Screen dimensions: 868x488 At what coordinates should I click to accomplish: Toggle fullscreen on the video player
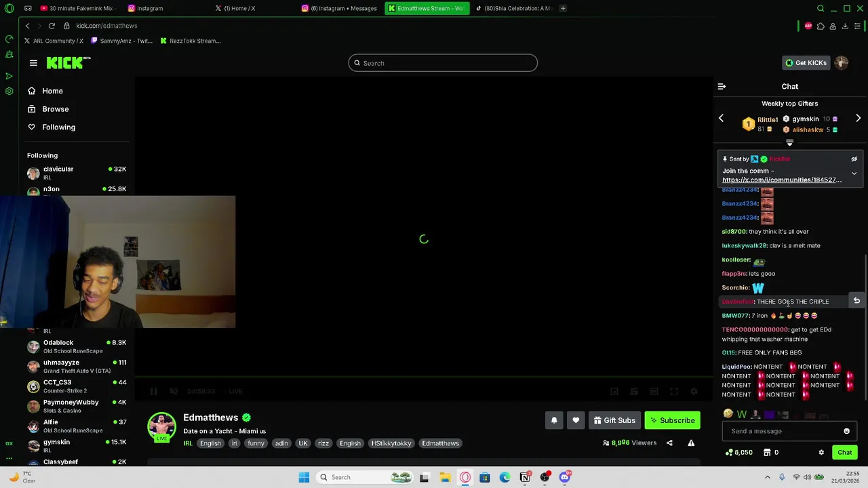pos(674,391)
